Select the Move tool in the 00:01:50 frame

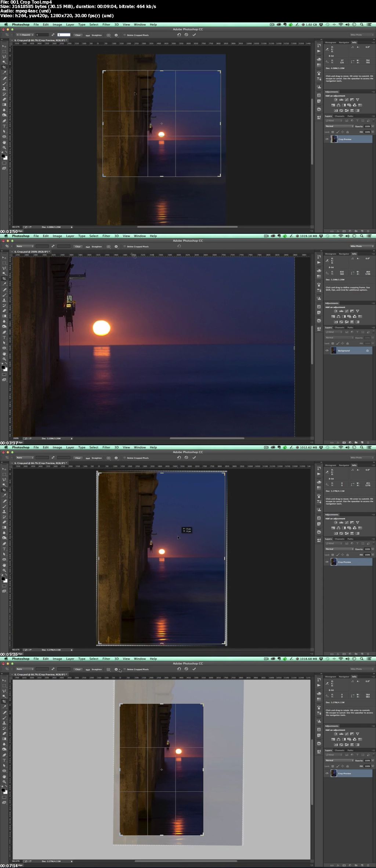4,46
